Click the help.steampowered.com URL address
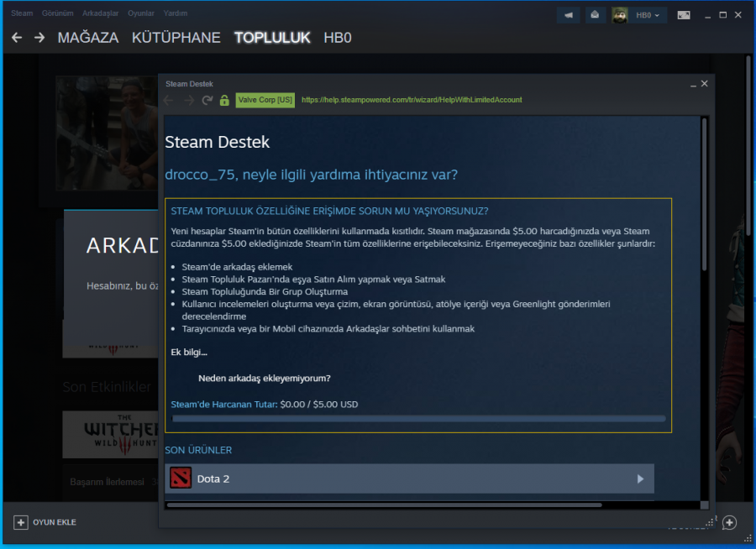Image resolution: width=756 pixels, height=549 pixels. pos(412,100)
